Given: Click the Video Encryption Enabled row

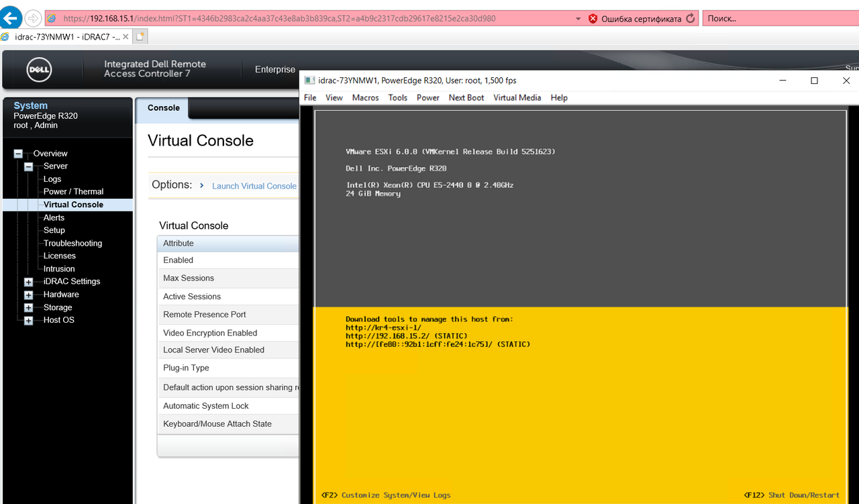Looking at the screenshot, I should tap(228, 333).
